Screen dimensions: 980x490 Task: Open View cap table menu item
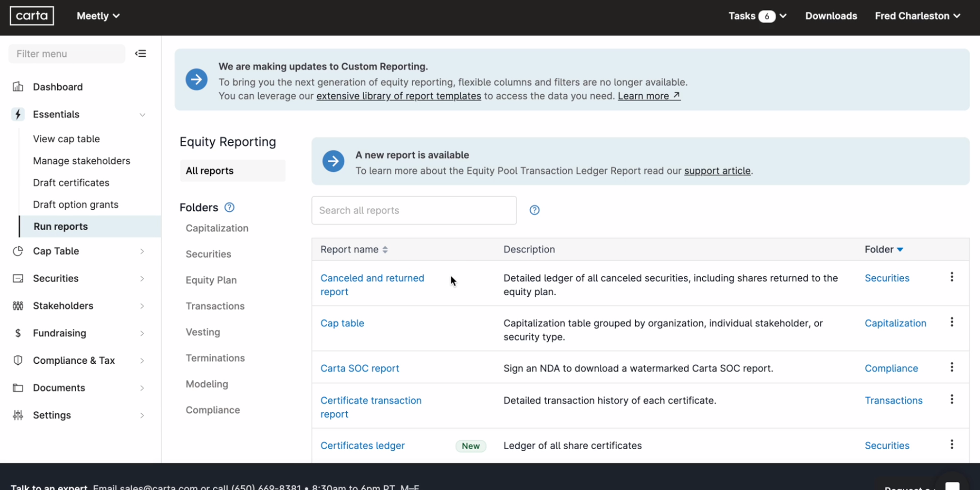67,139
